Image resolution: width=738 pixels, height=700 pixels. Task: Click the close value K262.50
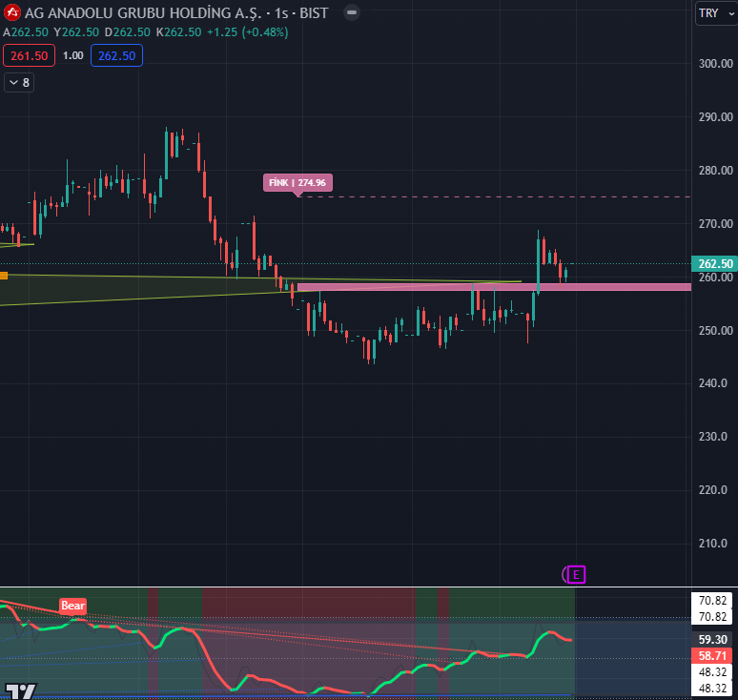pos(178,32)
